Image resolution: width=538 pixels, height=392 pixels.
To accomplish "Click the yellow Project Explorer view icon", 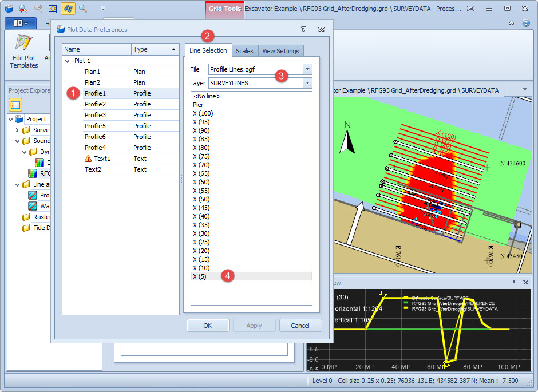I will 15,105.
